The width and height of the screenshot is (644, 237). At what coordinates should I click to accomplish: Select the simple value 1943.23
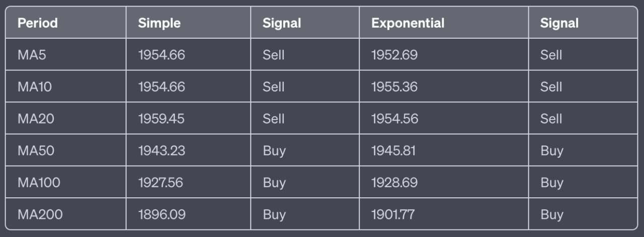click(x=162, y=151)
